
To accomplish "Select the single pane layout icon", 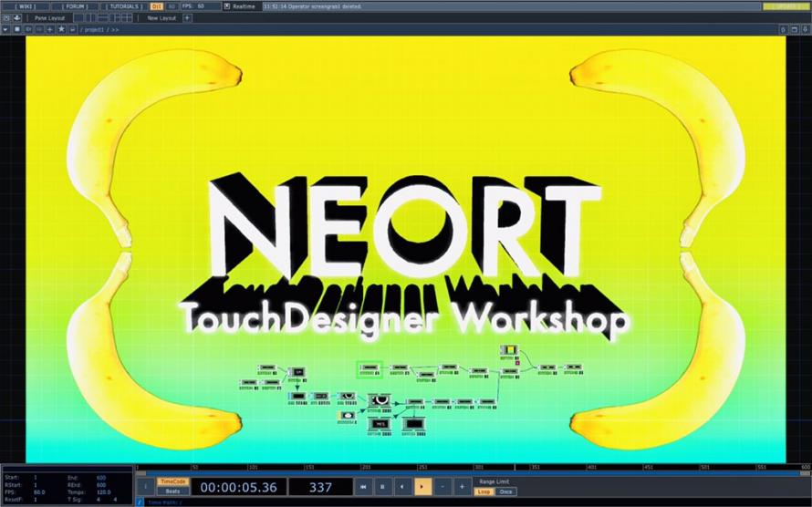I will [x=78, y=18].
